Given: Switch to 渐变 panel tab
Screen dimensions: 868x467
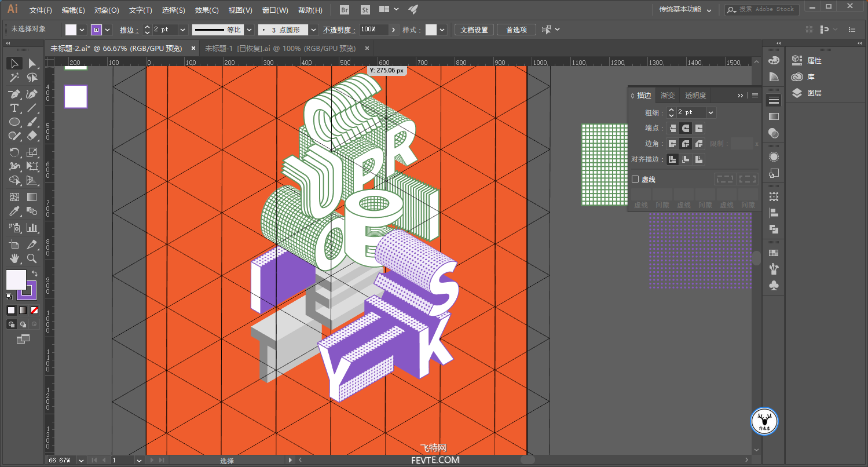Looking at the screenshot, I should pos(668,96).
